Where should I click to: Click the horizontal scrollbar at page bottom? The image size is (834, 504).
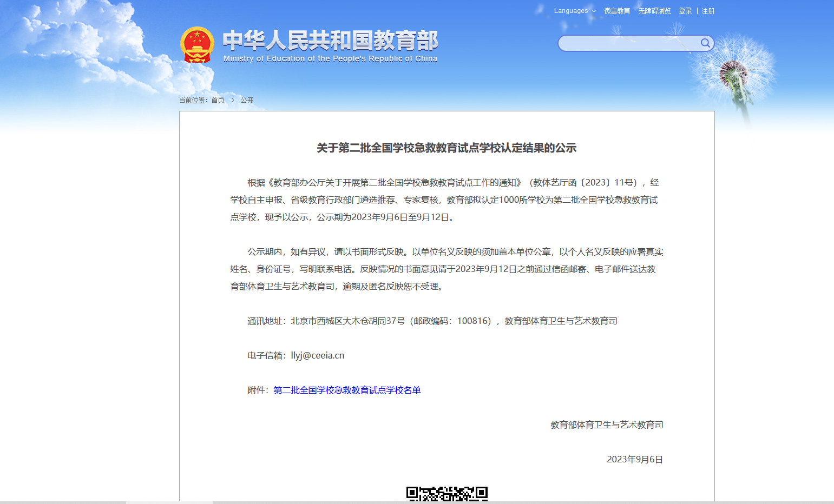pos(169,502)
